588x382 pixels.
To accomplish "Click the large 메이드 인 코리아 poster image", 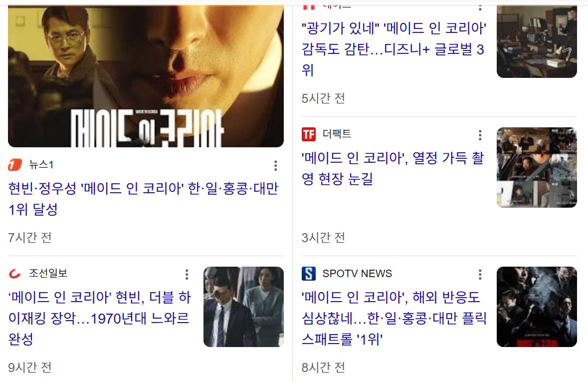I will 146,76.
